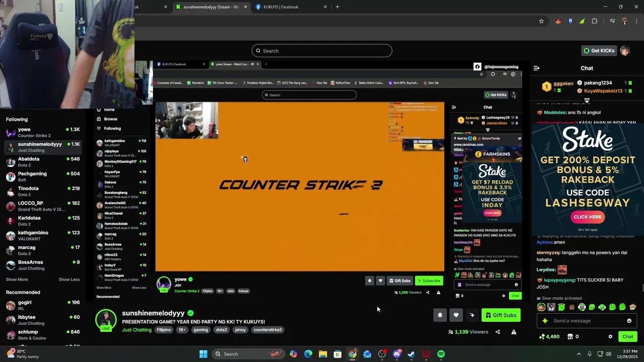Screen dimensions: 644x362
Task: Open the Chrome profile avatar
Action: [x=624, y=21]
